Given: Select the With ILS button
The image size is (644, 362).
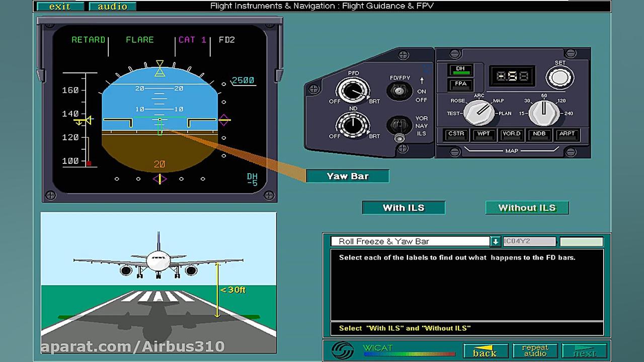Looking at the screenshot, I should (403, 207).
